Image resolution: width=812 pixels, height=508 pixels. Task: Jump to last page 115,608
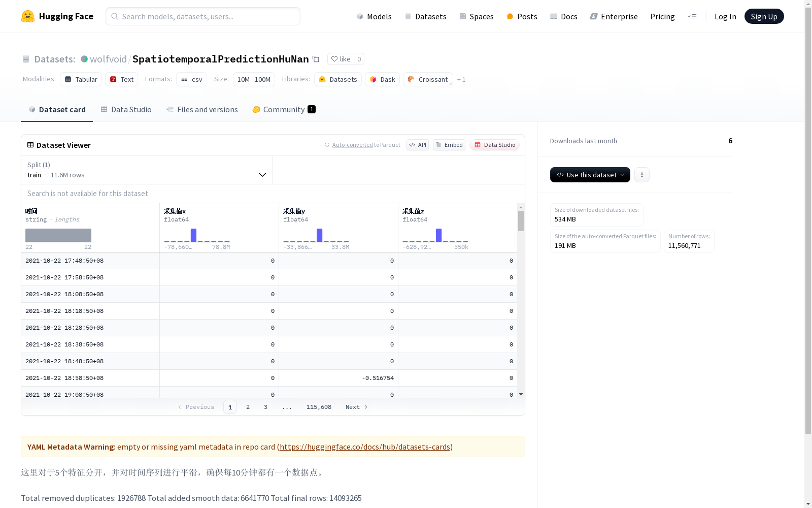pyautogui.click(x=319, y=407)
